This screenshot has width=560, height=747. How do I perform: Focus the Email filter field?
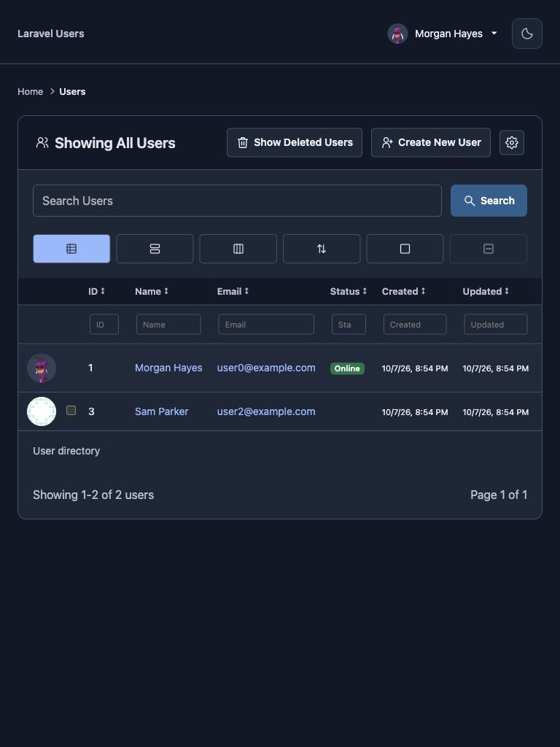265,325
